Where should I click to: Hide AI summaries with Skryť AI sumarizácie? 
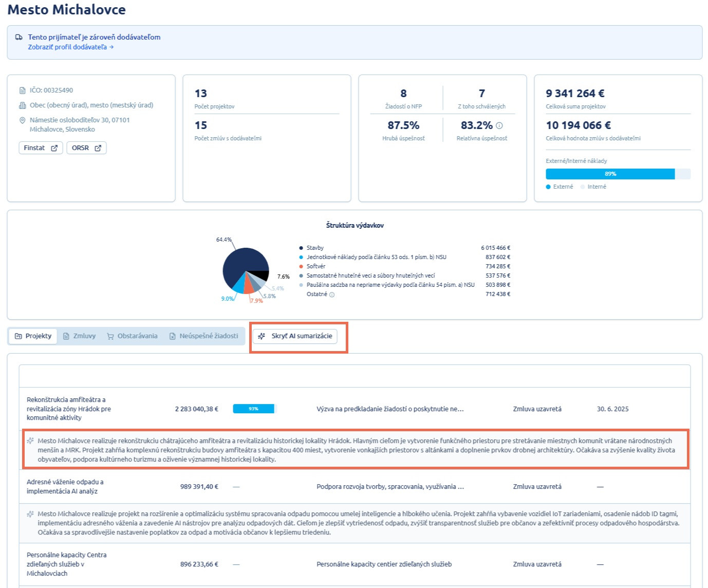pos(295,336)
